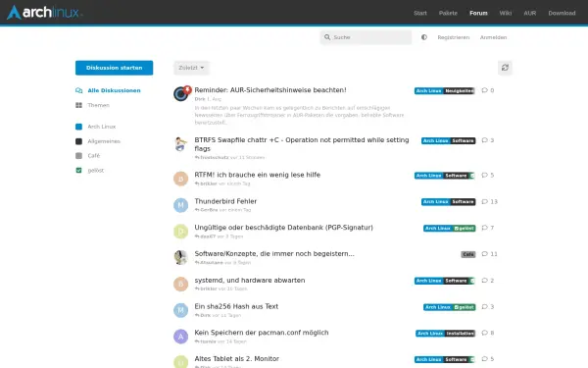Open Wiki in the top navigation
Screen dimensions: 588x368
point(505,13)
